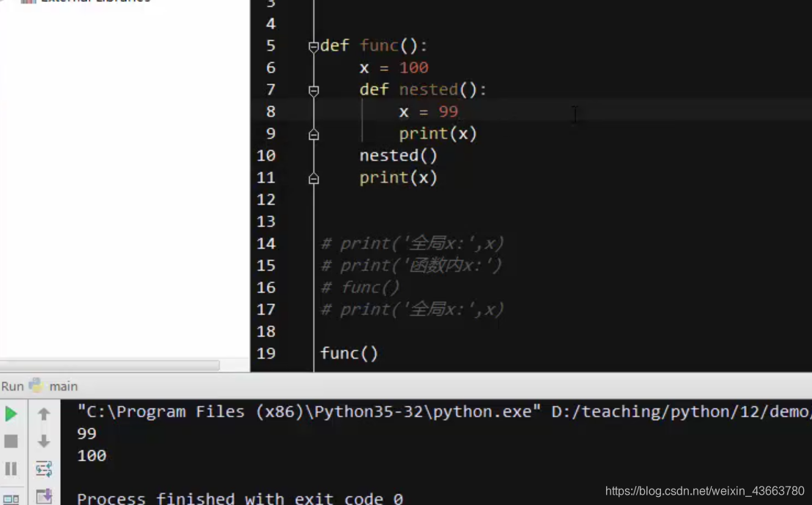Click line number 13 in the gutter
The image size is (812, 505).
click(x=266, y=221)
